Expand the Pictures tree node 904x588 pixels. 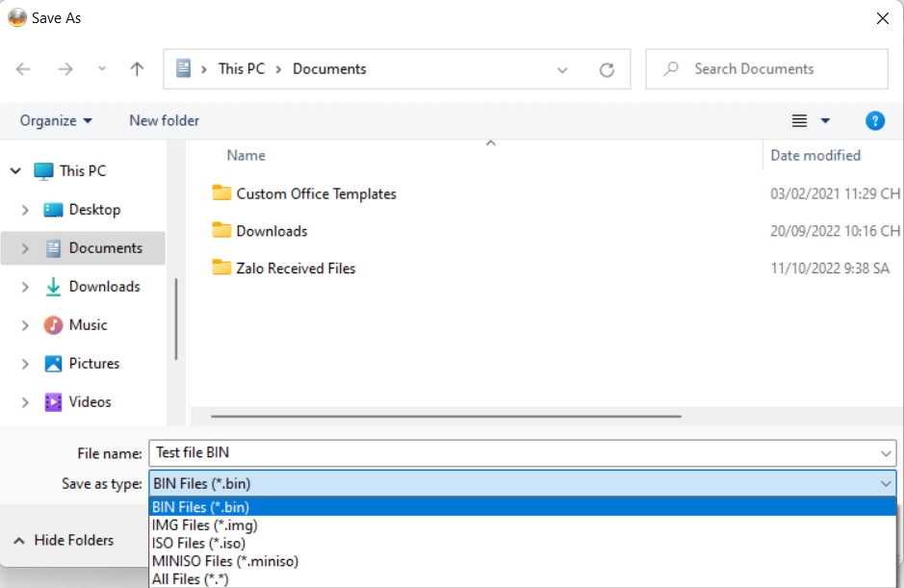pos(25,364)
